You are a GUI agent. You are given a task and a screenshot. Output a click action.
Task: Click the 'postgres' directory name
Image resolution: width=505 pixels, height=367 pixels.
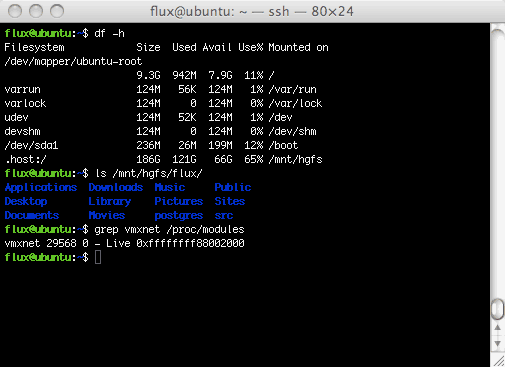(x=179, y=216)
